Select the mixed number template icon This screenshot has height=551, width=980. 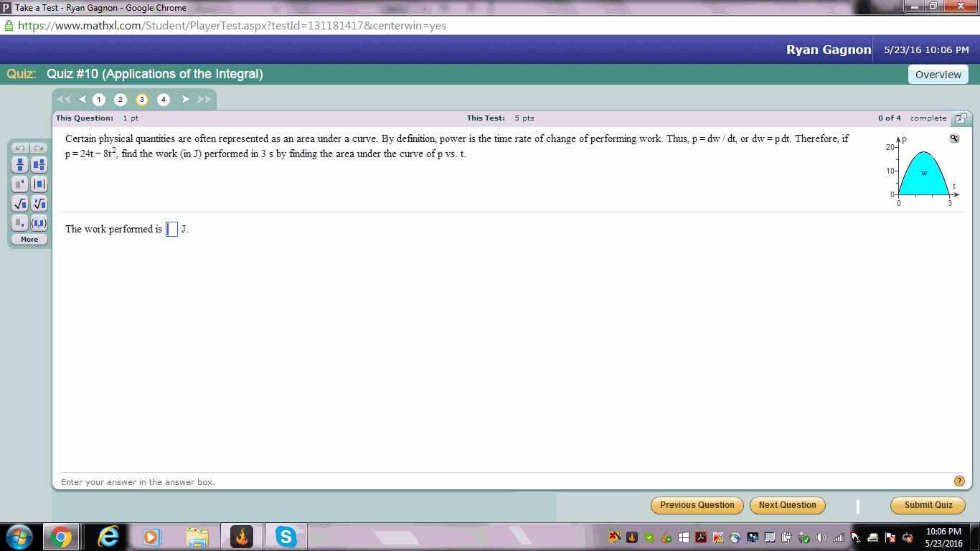39,164
